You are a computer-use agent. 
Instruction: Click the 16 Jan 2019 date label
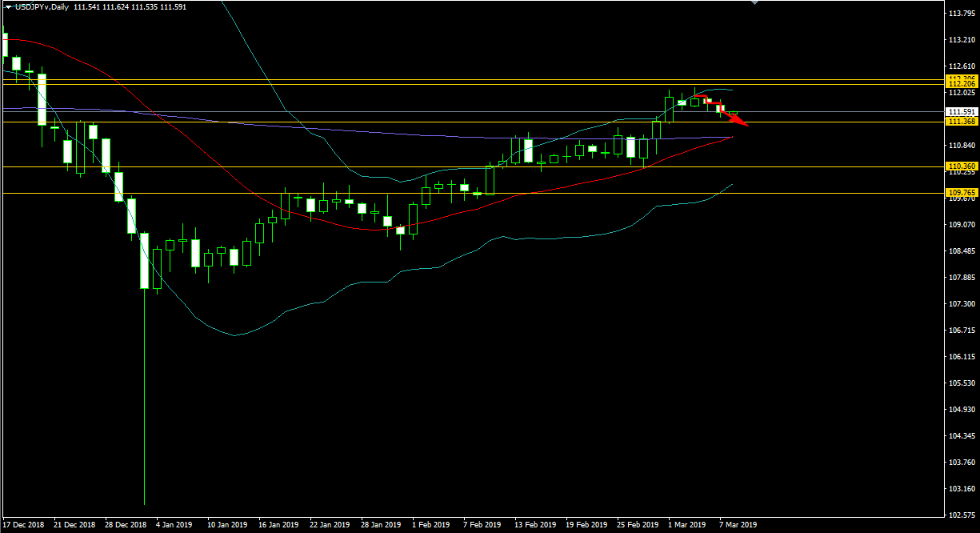click(x=278, y=526)
